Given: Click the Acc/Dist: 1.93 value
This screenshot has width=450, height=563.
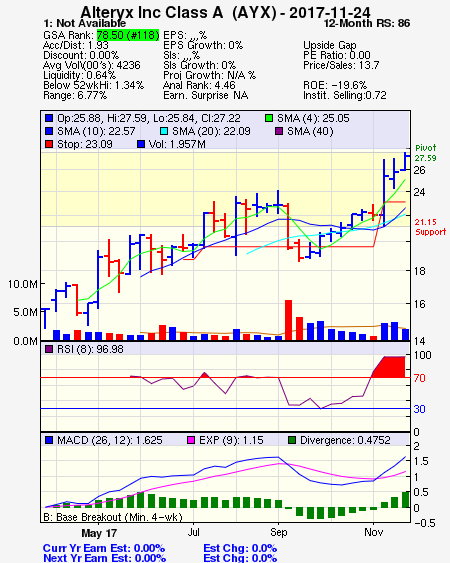Looking at the screenshot, I should click(x=76, y=45).
